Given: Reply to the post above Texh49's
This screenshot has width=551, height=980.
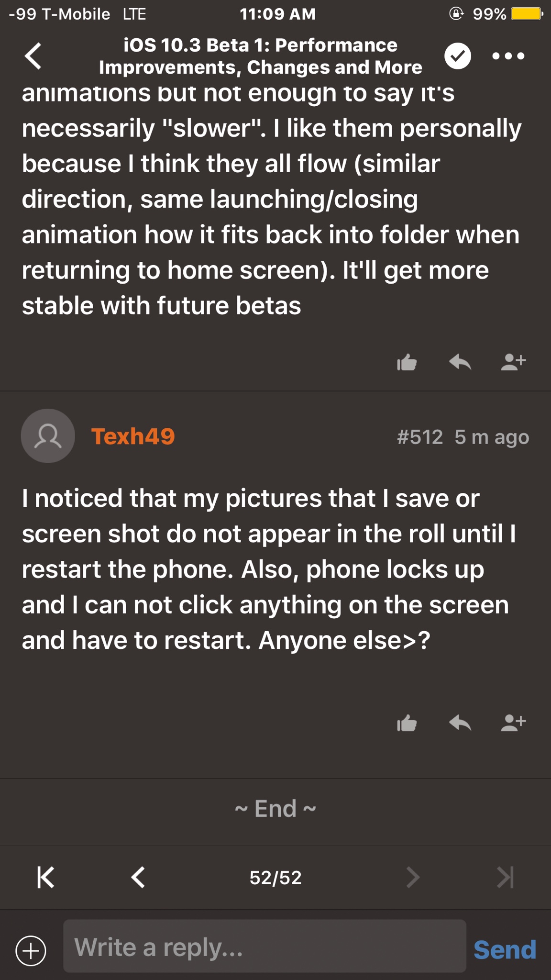Looking at the screenshot, I should coord(460,363).
